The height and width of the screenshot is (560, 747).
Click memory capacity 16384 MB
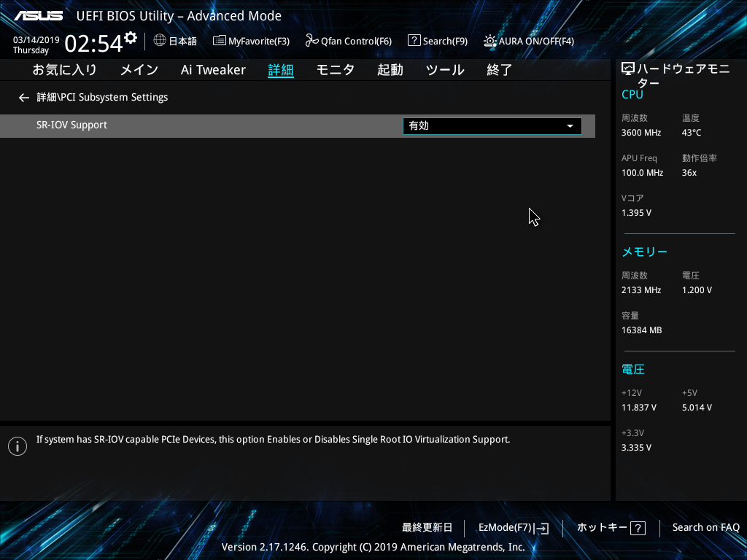click(642, 330)
